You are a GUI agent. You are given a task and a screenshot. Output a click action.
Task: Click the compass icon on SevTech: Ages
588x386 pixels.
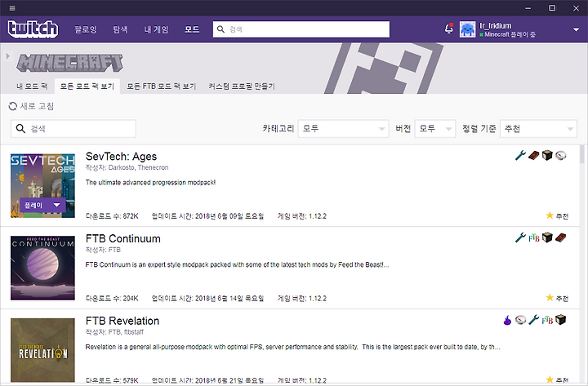(560, 155)
